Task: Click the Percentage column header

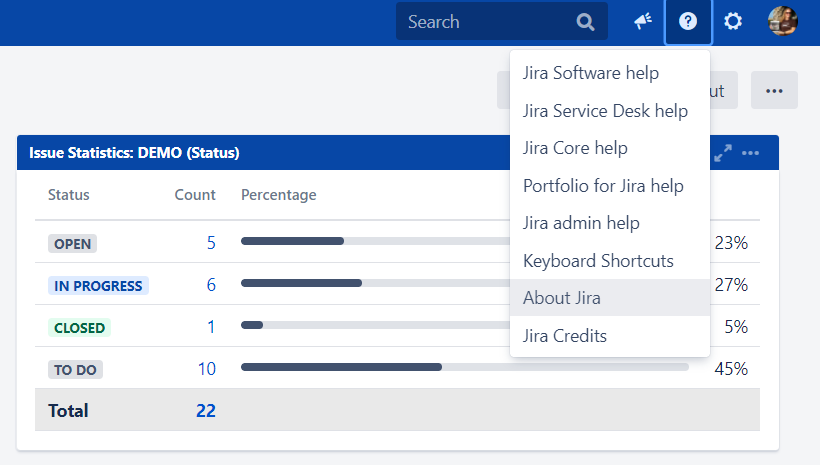Action: (x=278, y=195)
